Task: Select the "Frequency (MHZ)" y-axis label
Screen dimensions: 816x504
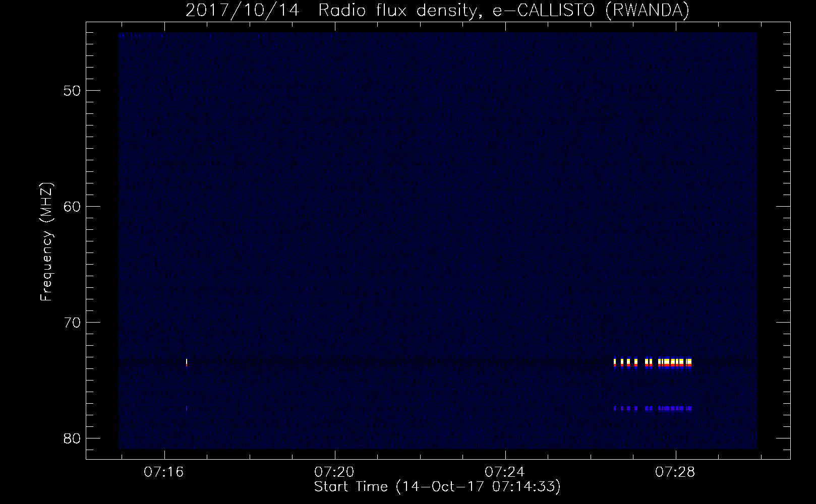Action: [46, 242]
